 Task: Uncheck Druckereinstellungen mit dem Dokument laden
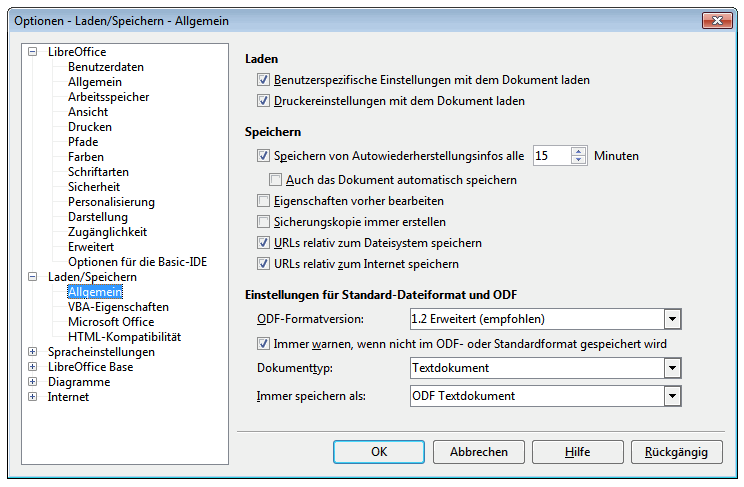[x=263, y=101]
